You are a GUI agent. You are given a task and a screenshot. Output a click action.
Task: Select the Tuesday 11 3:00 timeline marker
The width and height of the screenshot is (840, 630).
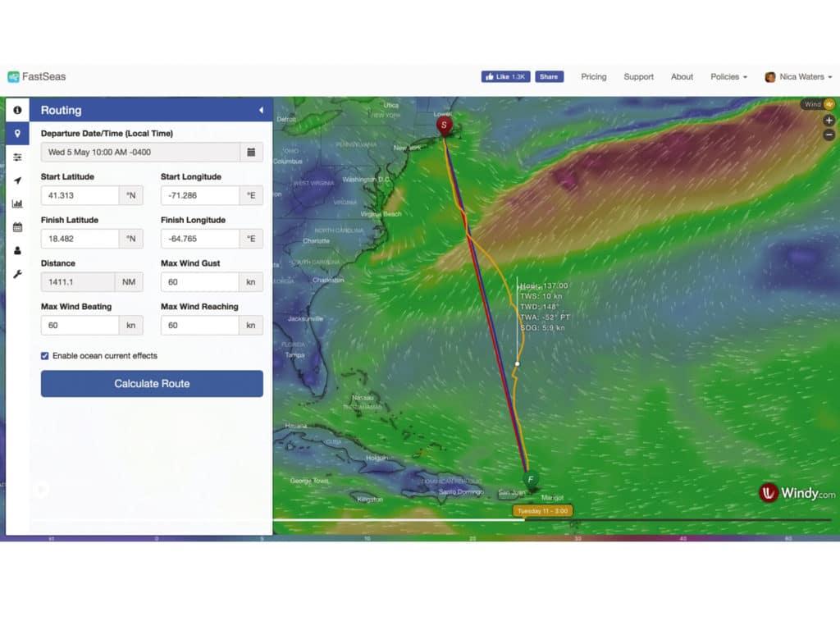(541, 510)
